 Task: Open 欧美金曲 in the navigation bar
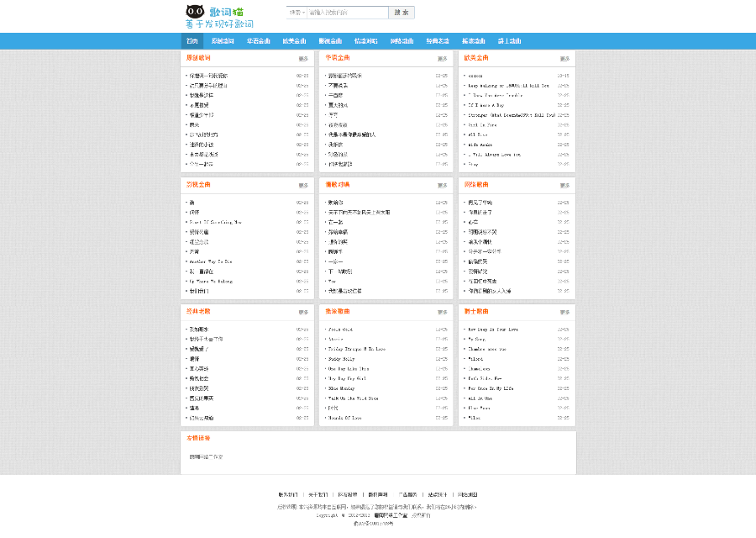tap(294, 41)
